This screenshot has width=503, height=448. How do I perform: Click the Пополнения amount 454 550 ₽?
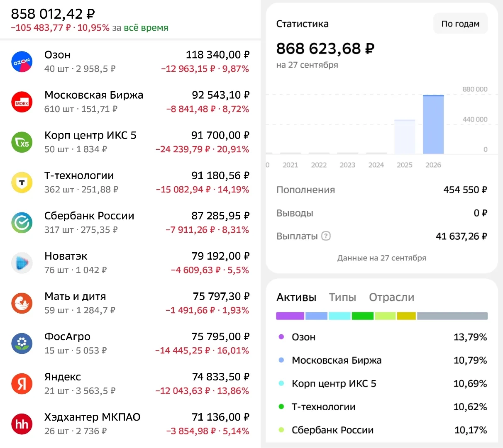point(465,190)
